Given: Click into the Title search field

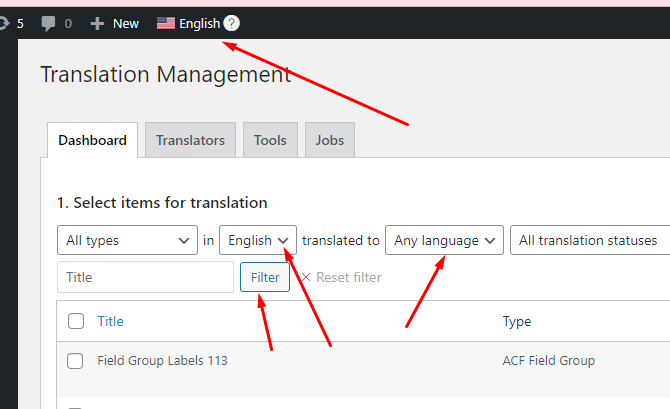Looking at the screenshot, I should click(x=145, y=277).
